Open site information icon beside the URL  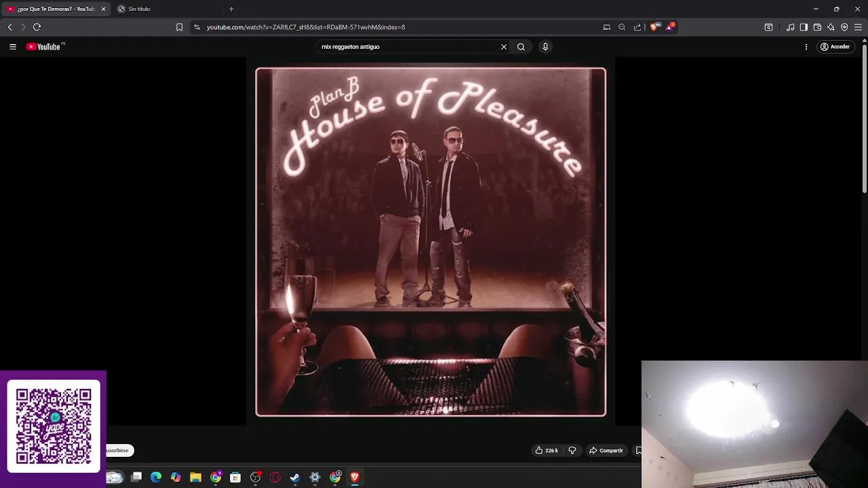click(197, 27)
